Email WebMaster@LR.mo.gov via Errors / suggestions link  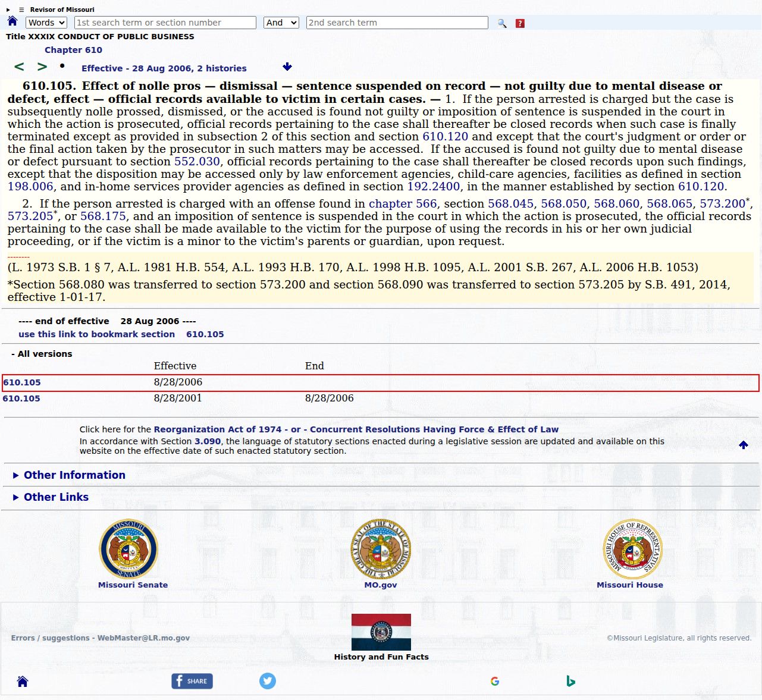[101, 638]
